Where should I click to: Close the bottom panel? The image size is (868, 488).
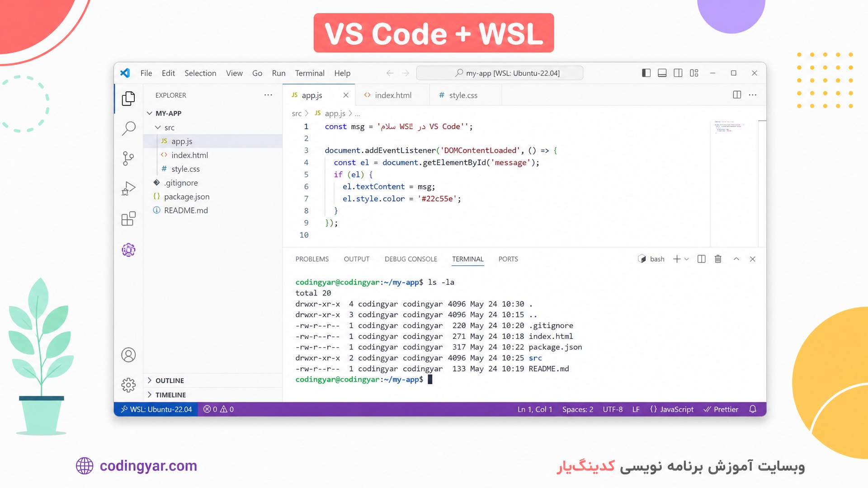pyautogui.click(x=753, y=259)
